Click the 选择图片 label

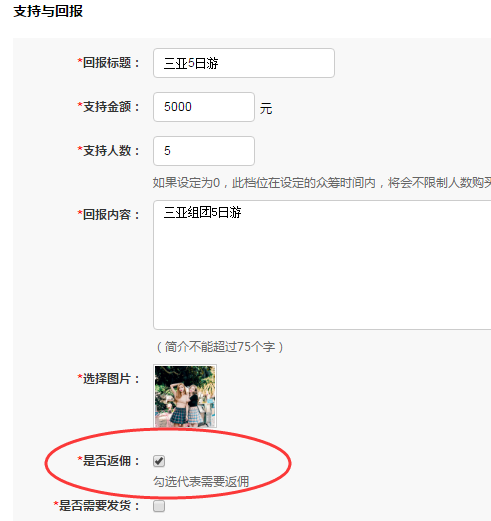click(109, 379)
